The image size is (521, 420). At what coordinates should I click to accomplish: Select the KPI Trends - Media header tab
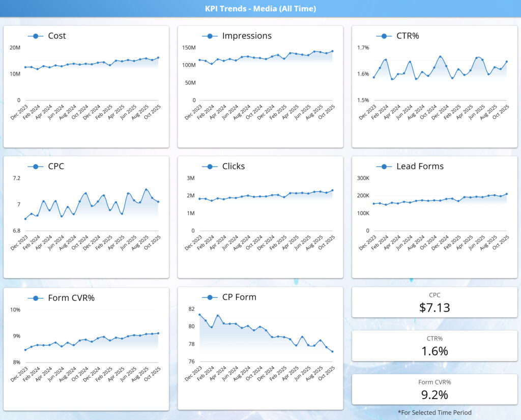point(260,8)
